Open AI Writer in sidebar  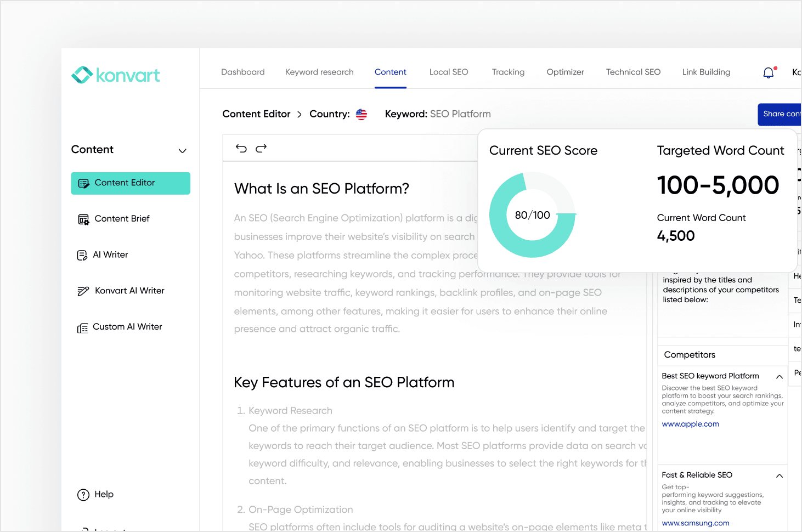pos(110,255)
